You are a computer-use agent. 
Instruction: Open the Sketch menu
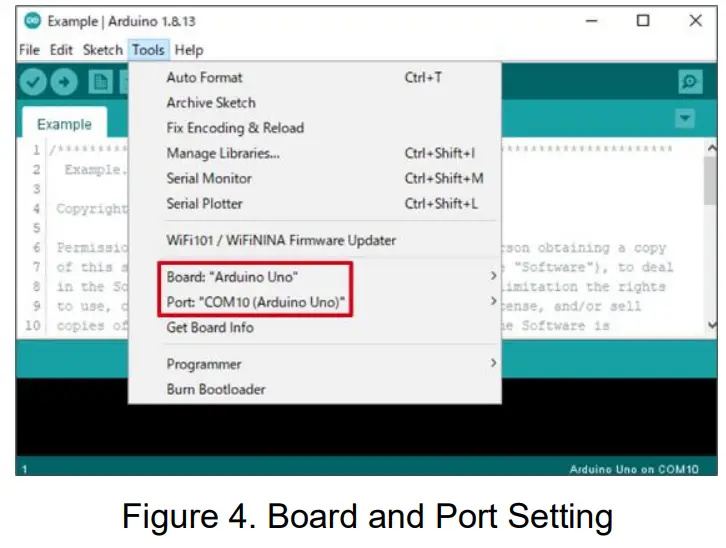pos(102,50)
